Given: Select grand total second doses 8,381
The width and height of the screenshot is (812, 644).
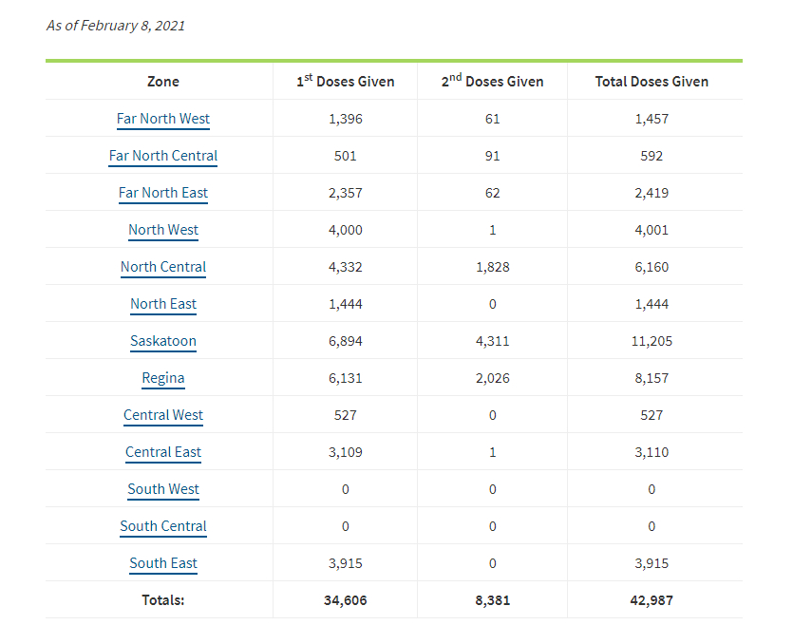Looking at the screenshot, I should (493, 600).
